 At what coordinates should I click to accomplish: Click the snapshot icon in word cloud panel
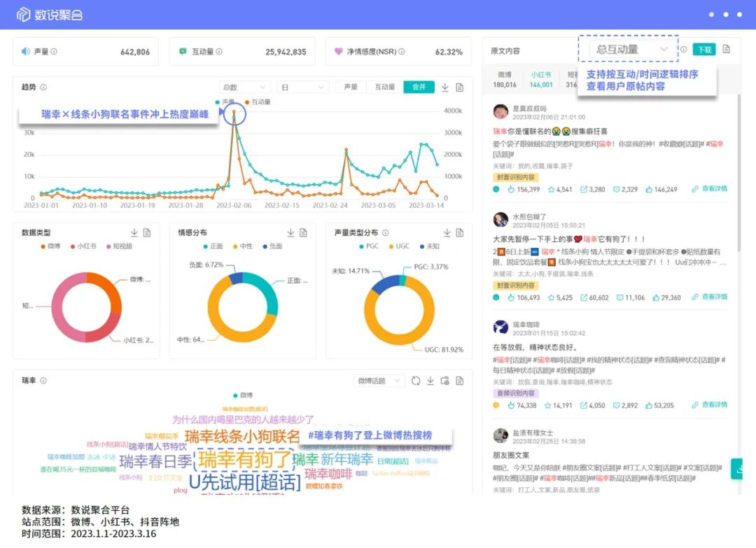(x=445, y=381)
